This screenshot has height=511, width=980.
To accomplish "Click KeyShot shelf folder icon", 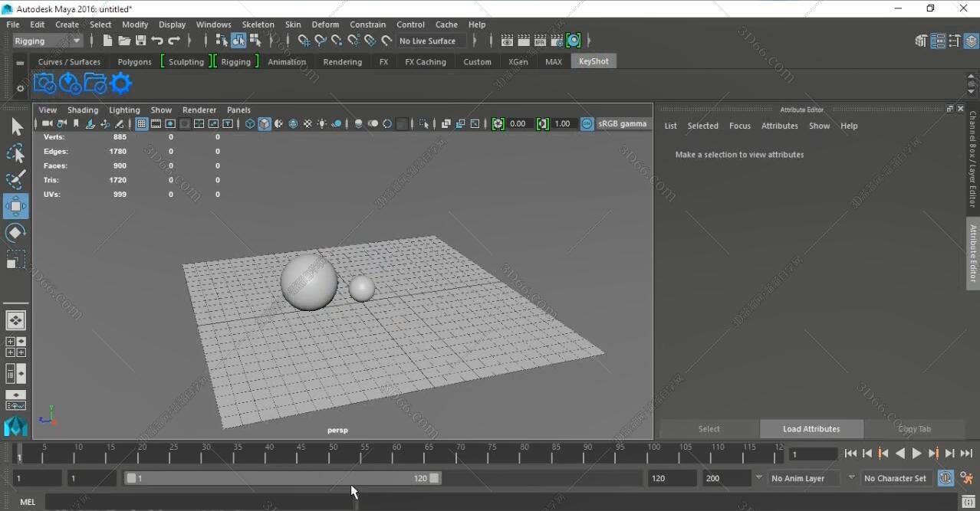I will pyautogui.click(x=96, y=84).
